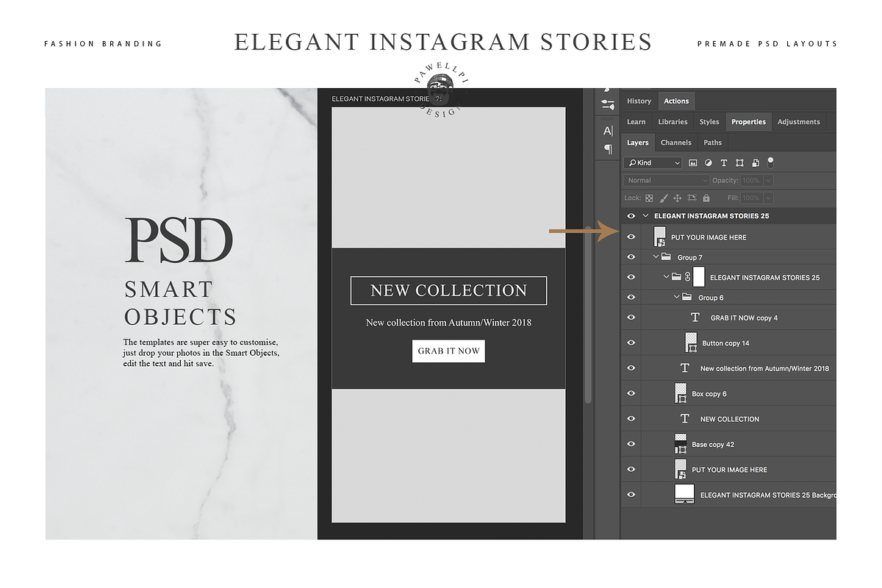Open the Opacity slider dropdown arrow
Image resolution: width=882 pixels, height=588 pixels.
coord(769,180)
